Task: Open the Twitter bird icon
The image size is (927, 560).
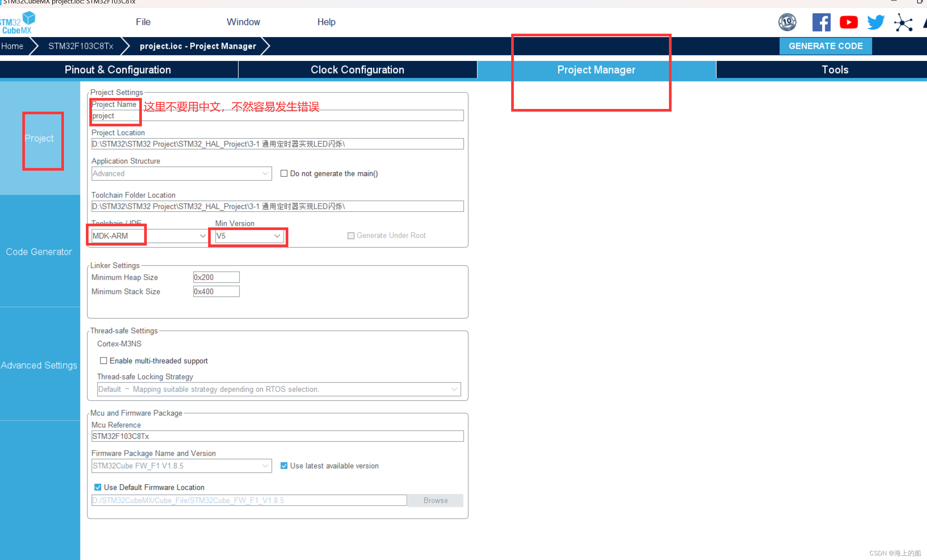Action: pyautogui.click(x=876, y=22)
